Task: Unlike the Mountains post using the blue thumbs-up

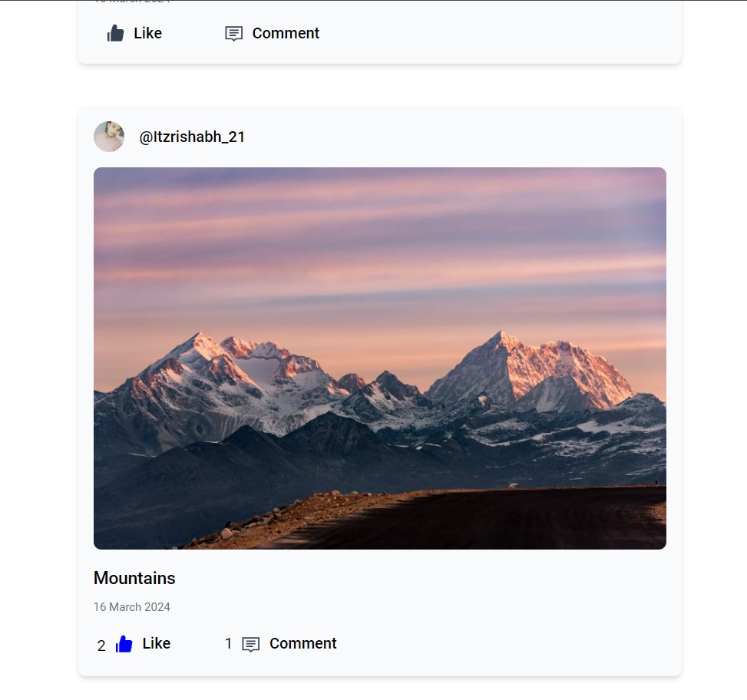Action: 123,643
